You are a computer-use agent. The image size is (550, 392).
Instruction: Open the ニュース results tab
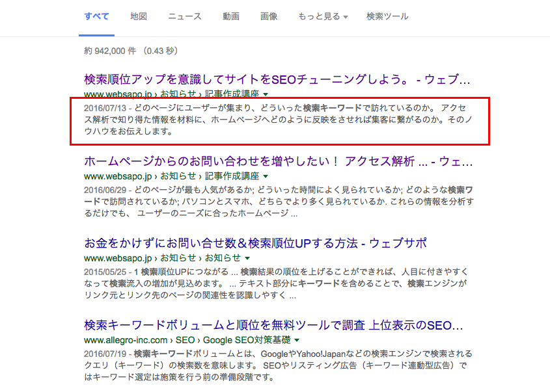tap(184, 16)
